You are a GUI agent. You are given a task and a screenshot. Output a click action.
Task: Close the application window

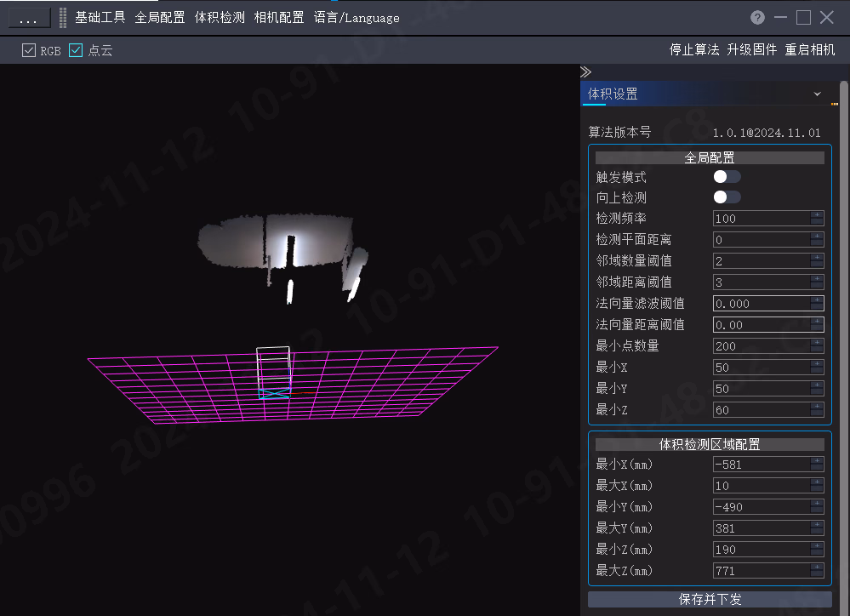[x=827, y=17]
